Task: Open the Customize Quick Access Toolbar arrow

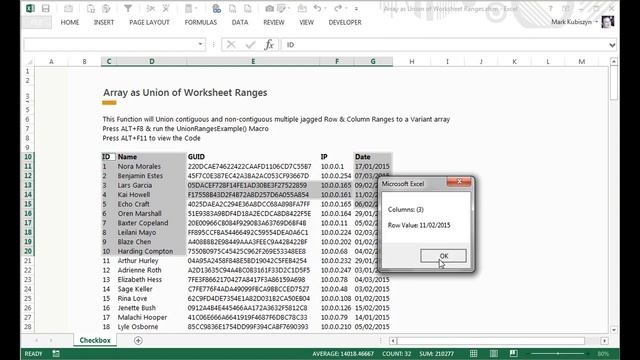Action: tap(356, 9)
